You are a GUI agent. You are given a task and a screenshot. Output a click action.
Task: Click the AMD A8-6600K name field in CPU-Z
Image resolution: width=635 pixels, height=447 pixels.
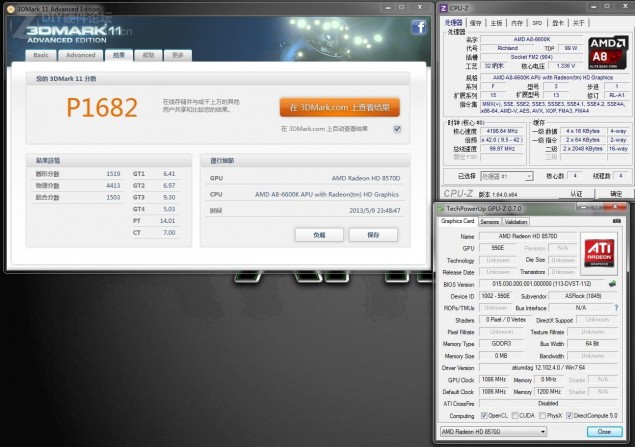pos(531,39)
